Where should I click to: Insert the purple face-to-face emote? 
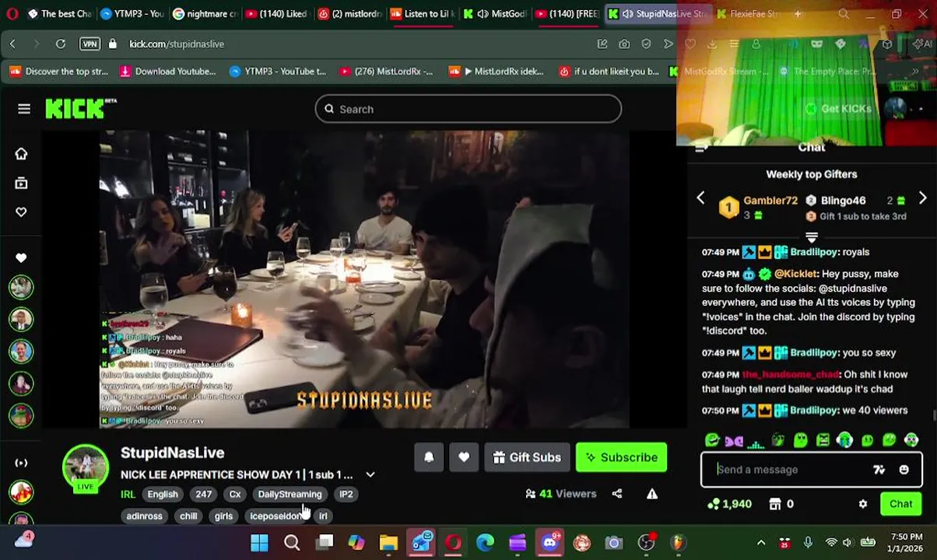pos(734,440)
